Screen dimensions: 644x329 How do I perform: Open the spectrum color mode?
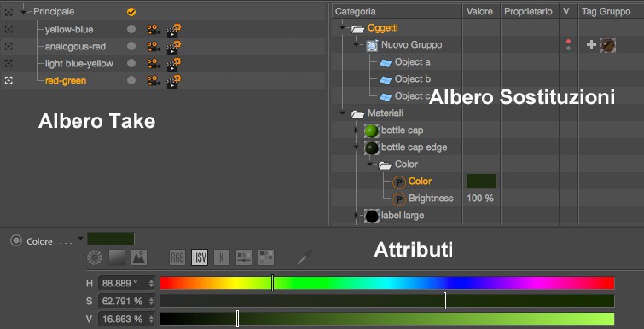[117, 257]
